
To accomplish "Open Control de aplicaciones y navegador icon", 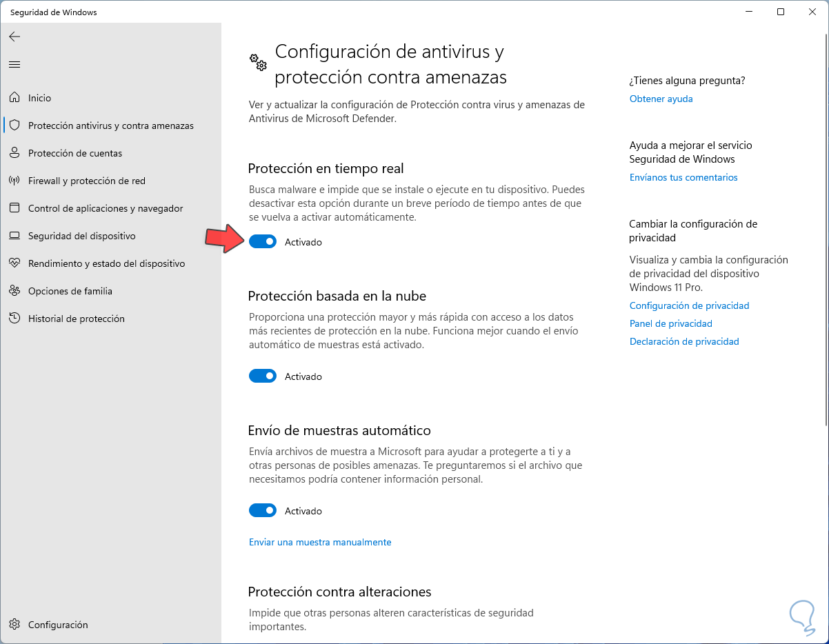I will coord(14,208).
